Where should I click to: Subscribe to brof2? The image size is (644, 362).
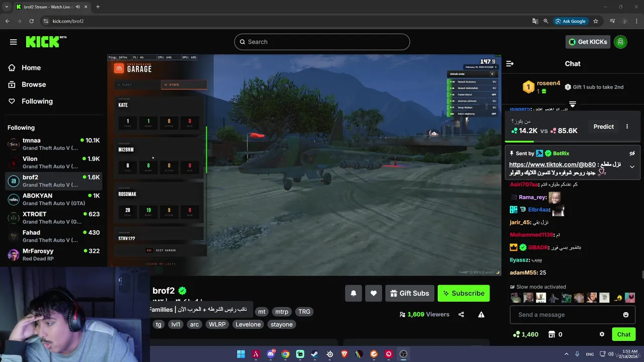(463, 293)
